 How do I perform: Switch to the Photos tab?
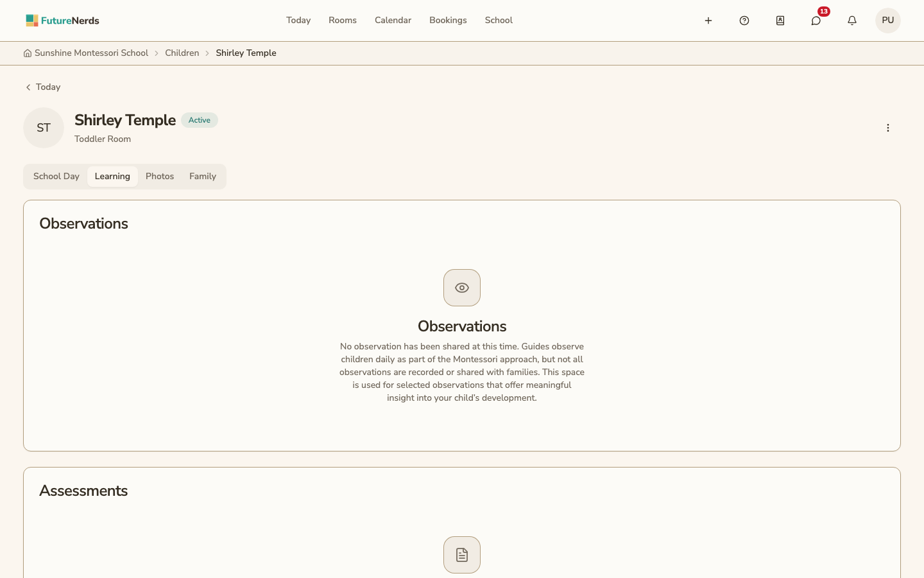pyautogui.click(x=160, y=177)
